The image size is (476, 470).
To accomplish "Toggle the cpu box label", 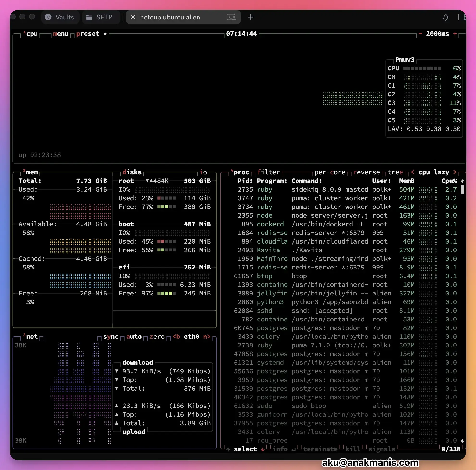I will point(31,34).
